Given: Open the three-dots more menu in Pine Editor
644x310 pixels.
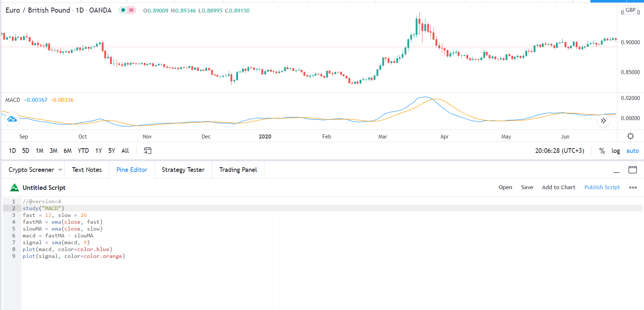Looking at the screenshot, I should pyautogui.click(x=633, y=187).
